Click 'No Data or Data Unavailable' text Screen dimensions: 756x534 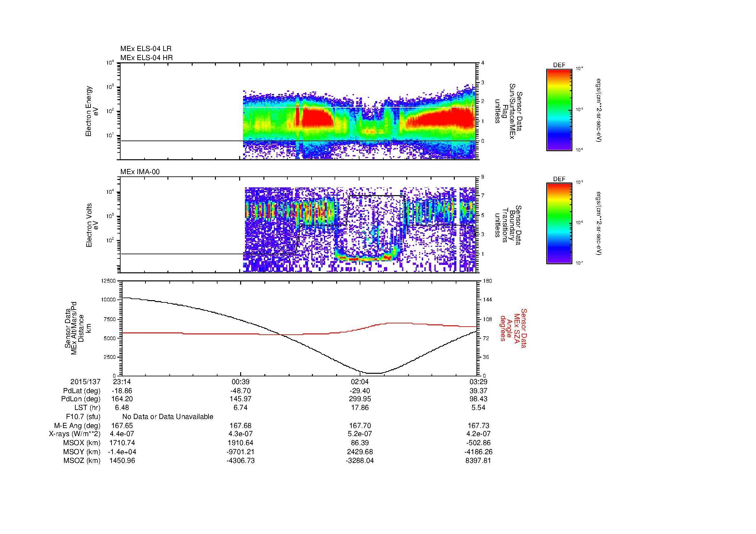tap(168, 417)
